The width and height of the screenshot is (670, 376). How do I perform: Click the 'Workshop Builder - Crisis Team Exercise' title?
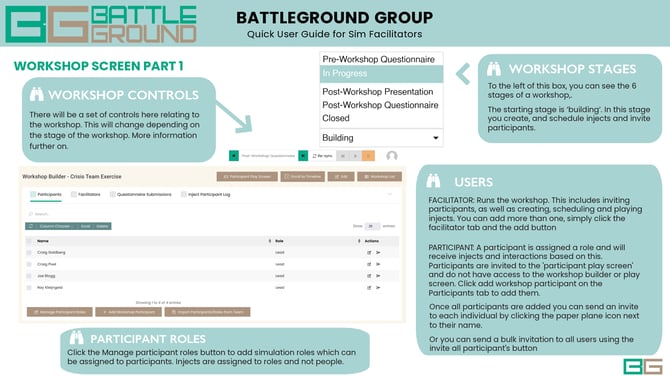pyautogui.click(x=72, y=176)
